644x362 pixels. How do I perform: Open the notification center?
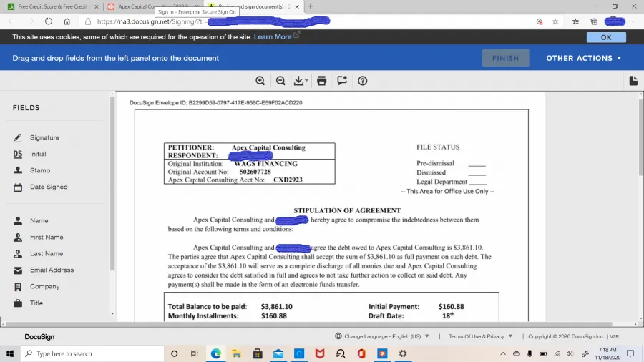tap(630, 353)
